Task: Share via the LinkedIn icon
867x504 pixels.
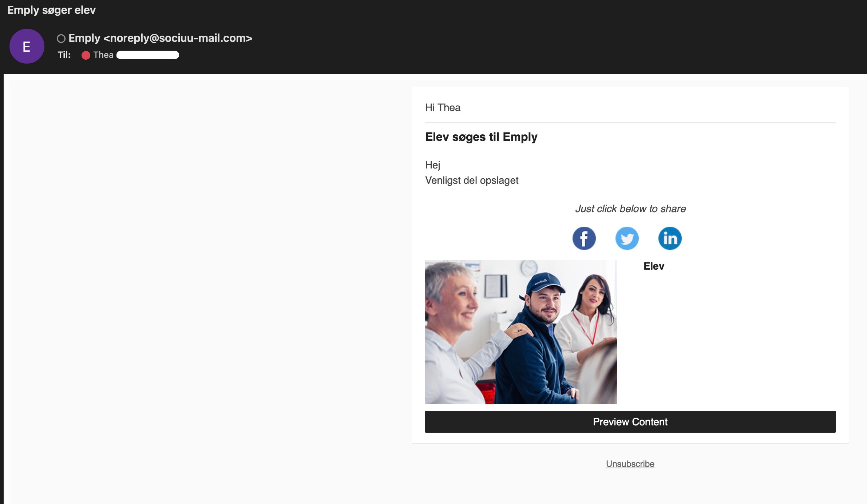Action: [x=670, y=239]
